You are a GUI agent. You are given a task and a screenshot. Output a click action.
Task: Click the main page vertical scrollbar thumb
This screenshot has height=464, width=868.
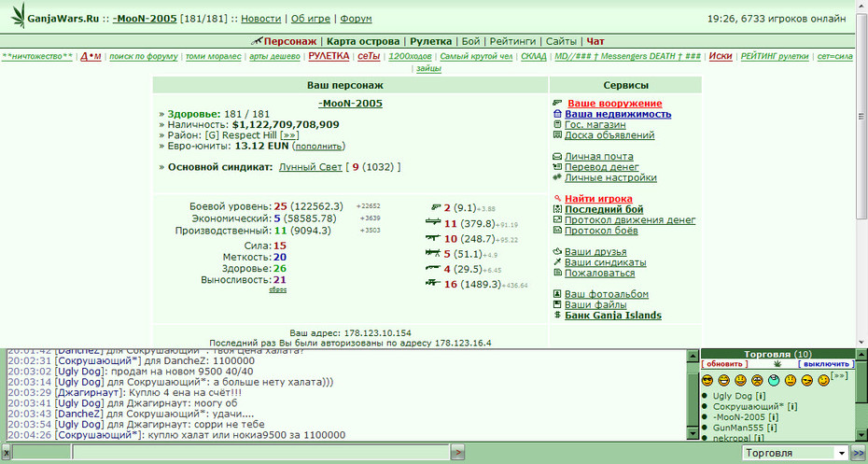(x=861, y=117)
